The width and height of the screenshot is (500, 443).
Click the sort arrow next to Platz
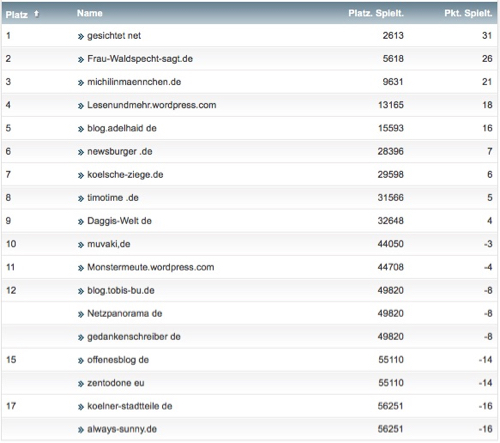tap(36, 14)
